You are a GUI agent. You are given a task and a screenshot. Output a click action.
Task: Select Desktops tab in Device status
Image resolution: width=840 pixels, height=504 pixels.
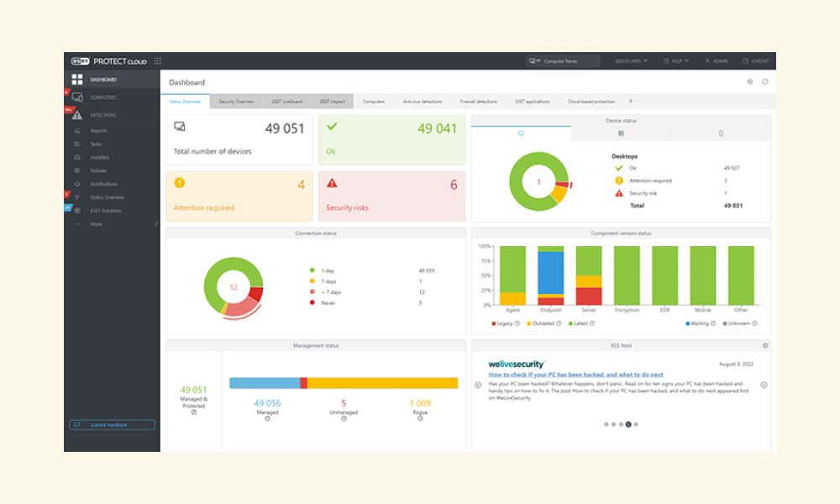[521, 134]
